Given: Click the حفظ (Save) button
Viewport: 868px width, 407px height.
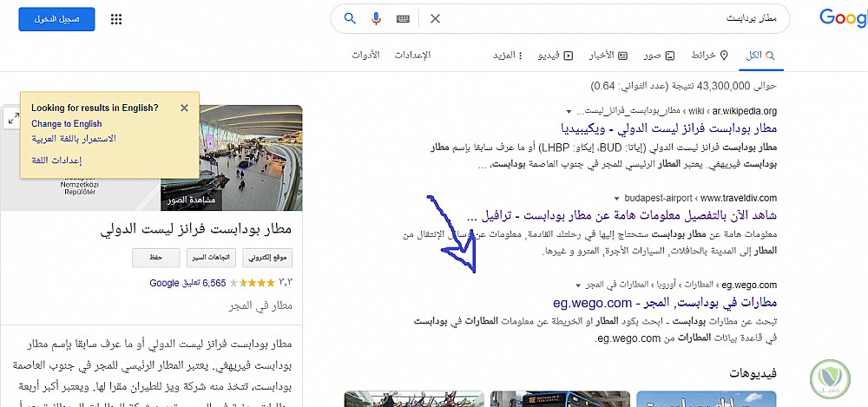Looking at the screenshot, I should click(x=155, y=258).
